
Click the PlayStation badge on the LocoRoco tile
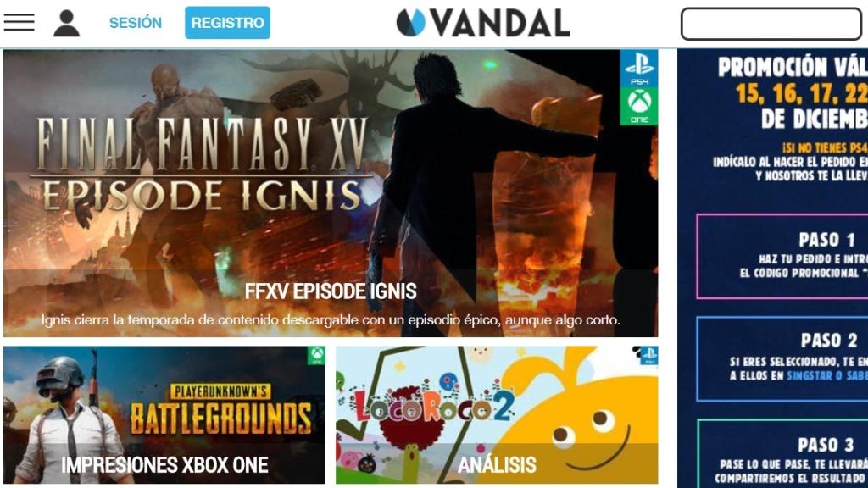tap(648, 355)
